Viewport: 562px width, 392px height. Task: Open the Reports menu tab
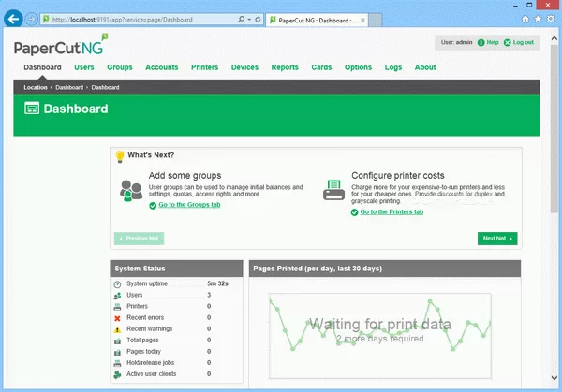pos(285,67)
